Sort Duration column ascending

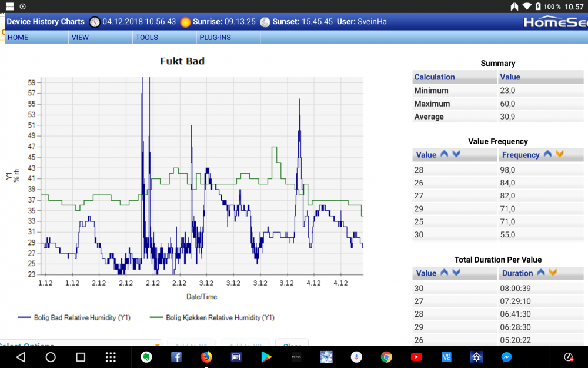541,273
